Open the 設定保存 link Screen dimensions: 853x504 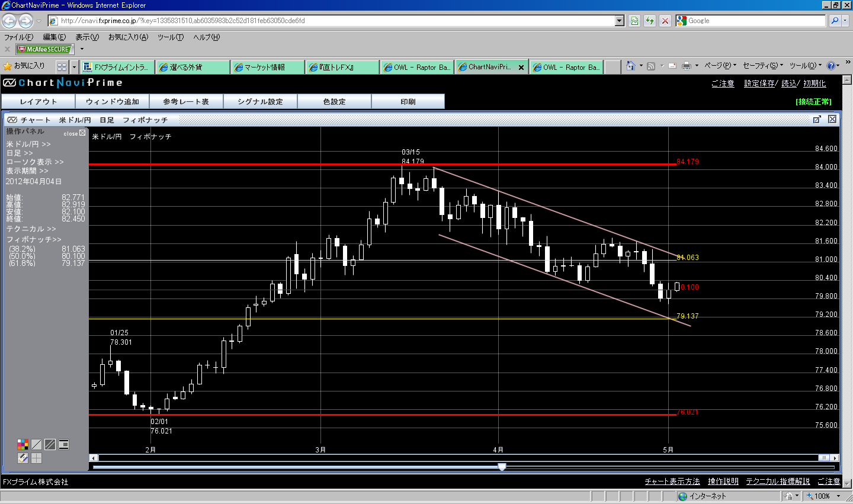click(x=760, y=84)
